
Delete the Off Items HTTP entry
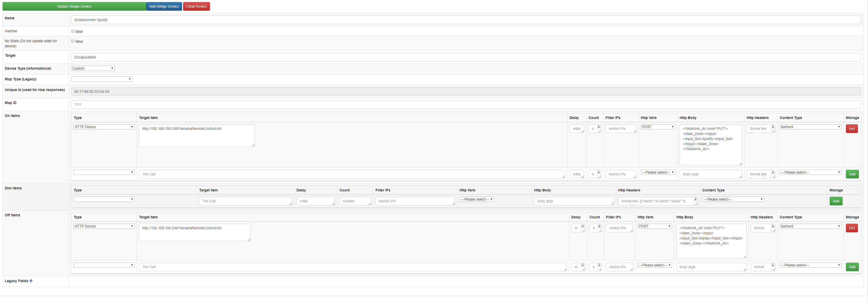851,228
